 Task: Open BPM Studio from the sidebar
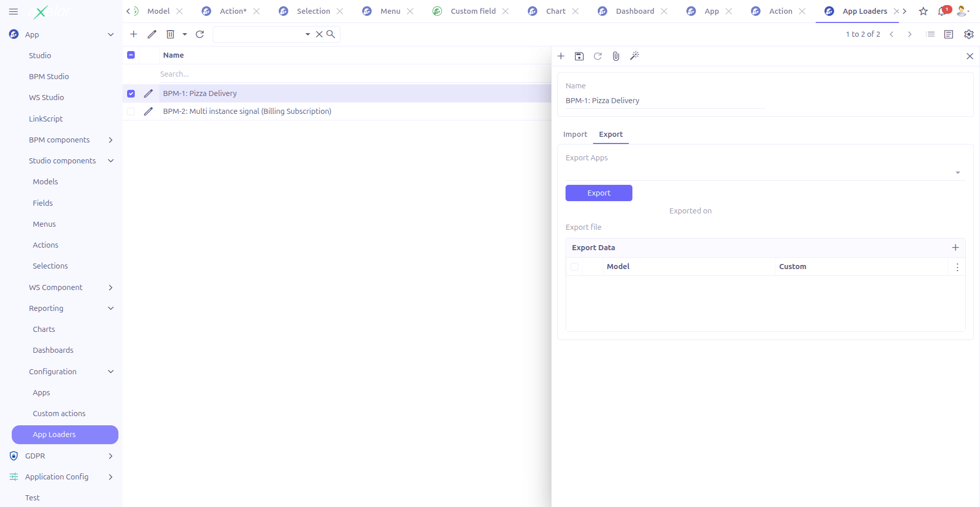[x=49, y=77]
